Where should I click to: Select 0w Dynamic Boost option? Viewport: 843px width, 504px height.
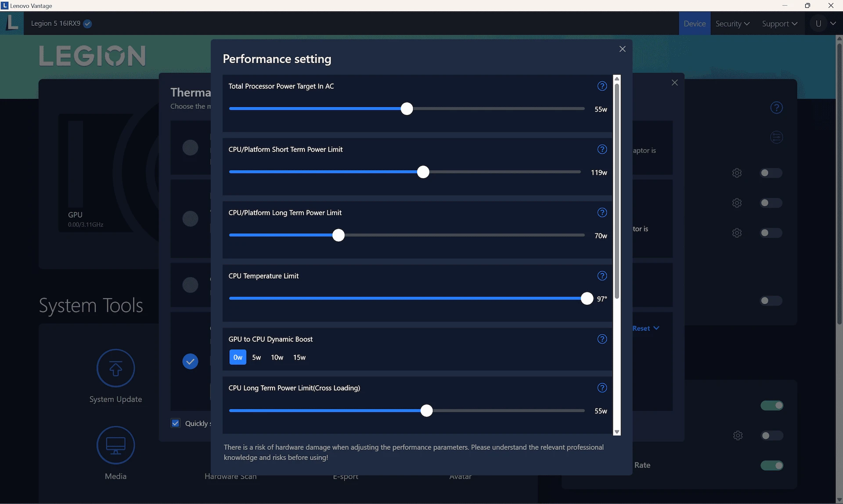(x=238, y=357)
